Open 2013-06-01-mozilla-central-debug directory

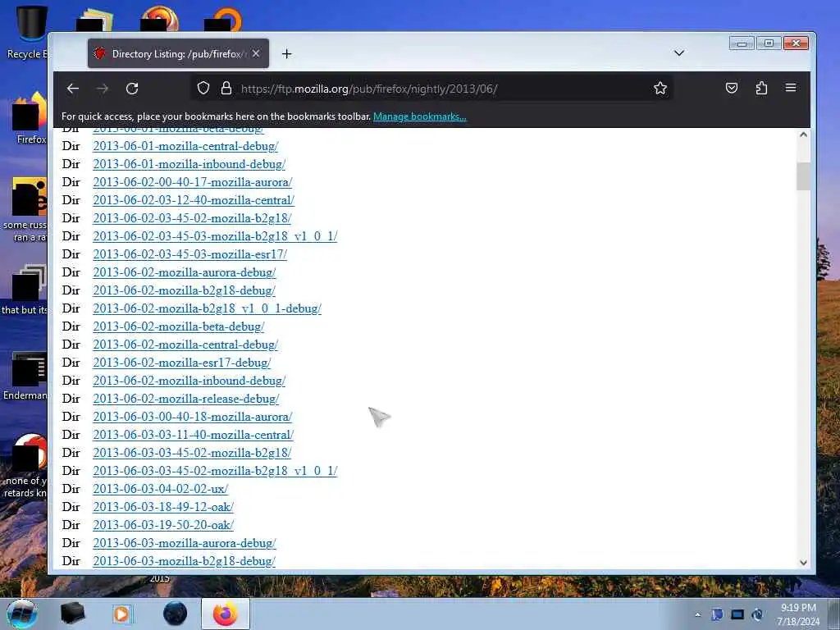click(x=185, y=146)
